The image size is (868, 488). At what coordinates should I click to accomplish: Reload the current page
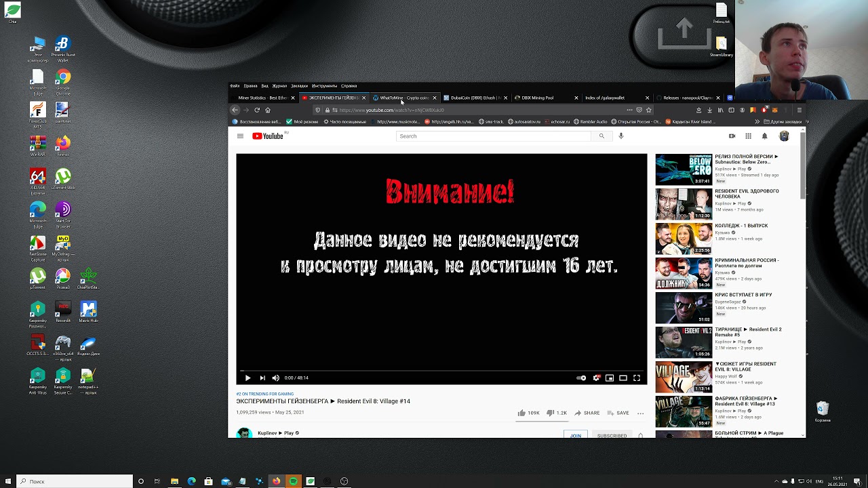(x=257, y=110)
